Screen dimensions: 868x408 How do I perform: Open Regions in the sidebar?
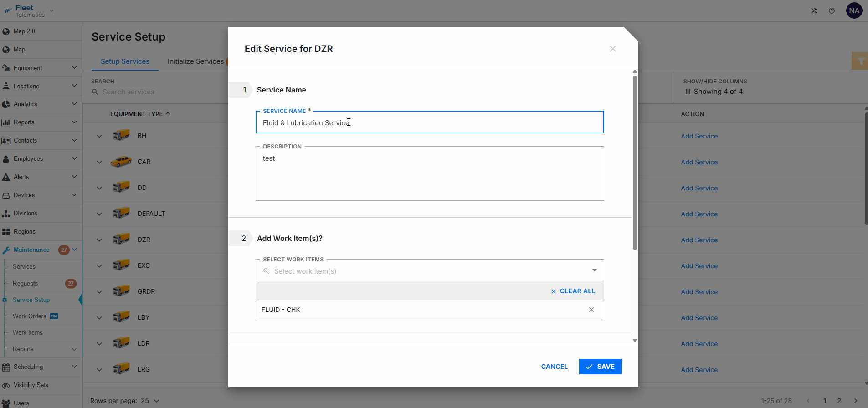pyautogui.click(x=25, y=232)
